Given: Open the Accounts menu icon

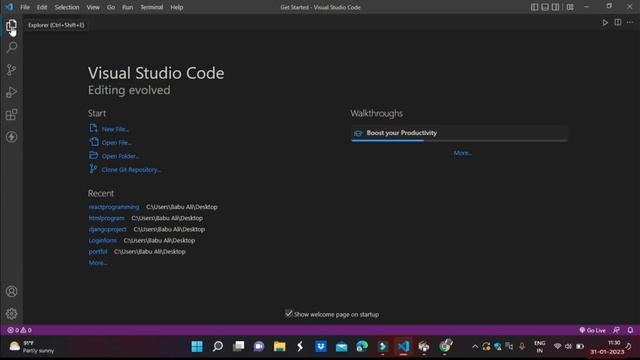Looking at the screenshot, I should coord(11,291).
